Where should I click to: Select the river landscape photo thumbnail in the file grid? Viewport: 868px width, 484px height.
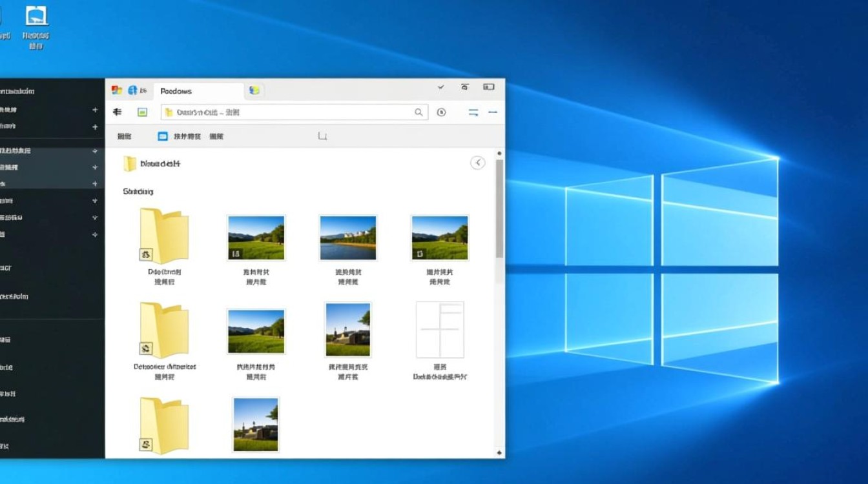click(x=347, y=237)
